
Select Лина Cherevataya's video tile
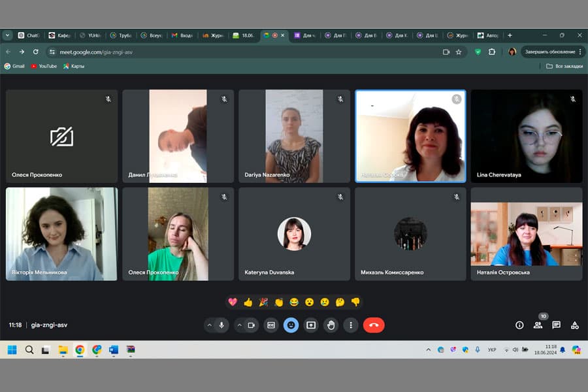point(527,136)
